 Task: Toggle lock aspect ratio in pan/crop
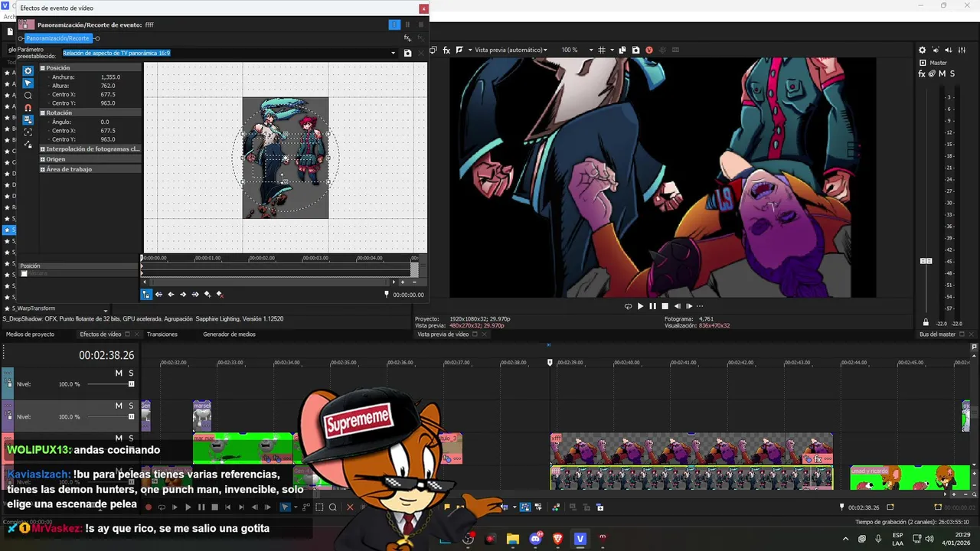tap(28, 120)
